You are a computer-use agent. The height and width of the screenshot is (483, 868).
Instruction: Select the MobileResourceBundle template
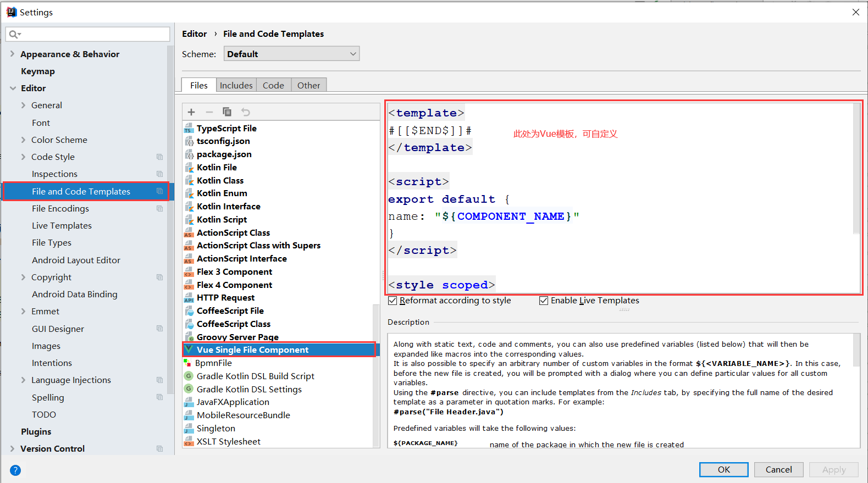(244, 415)
